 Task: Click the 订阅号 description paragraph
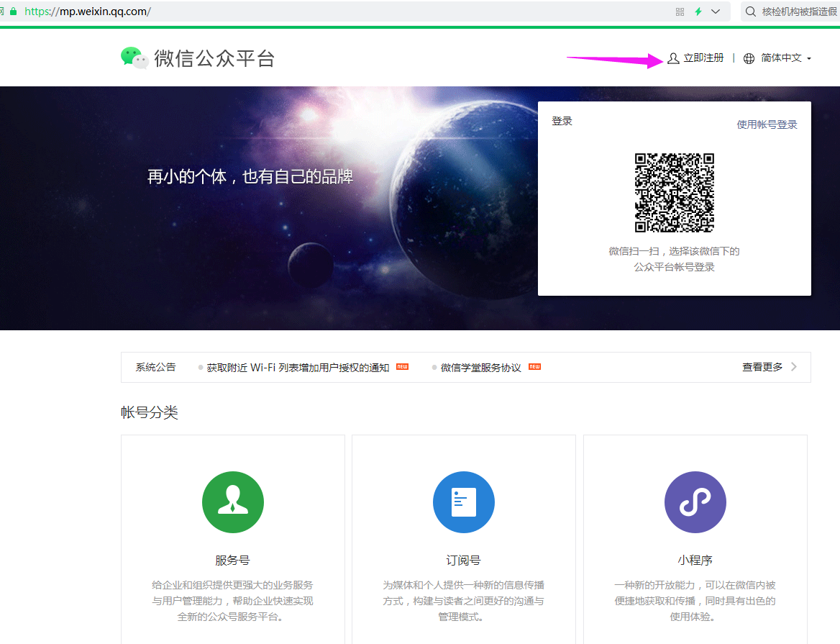tap(463, 601)
